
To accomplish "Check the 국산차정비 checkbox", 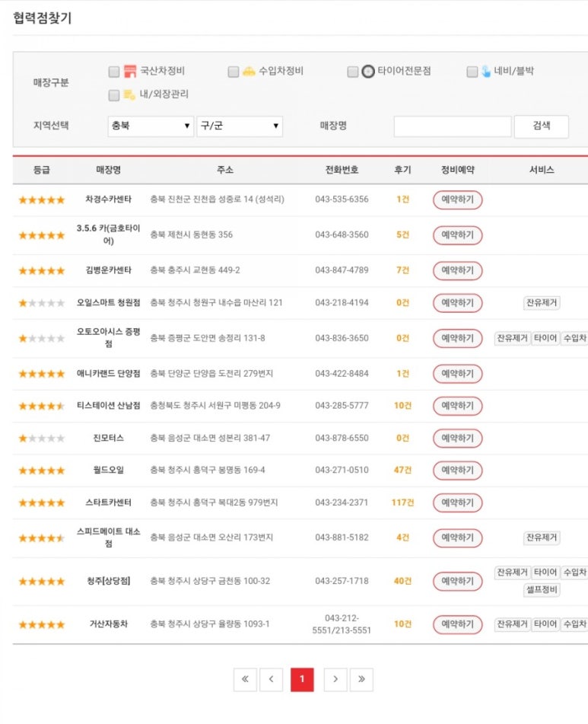I will tap(114, 72).
